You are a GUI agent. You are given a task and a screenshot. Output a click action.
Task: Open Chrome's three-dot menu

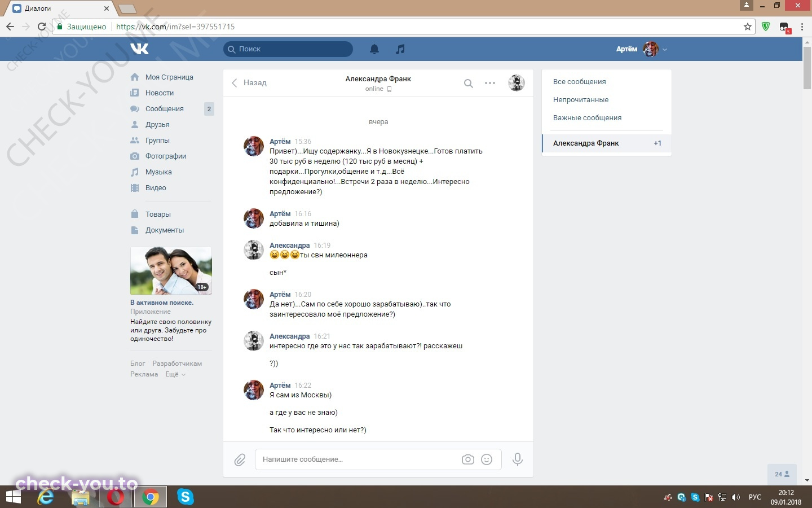[802, 27]
